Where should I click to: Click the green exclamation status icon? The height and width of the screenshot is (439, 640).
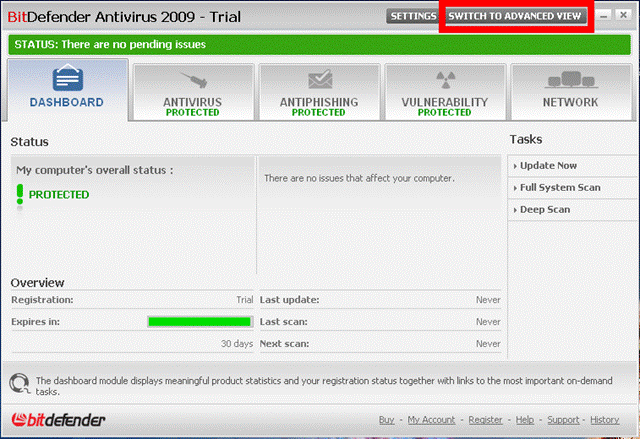[x=20, y=194]
